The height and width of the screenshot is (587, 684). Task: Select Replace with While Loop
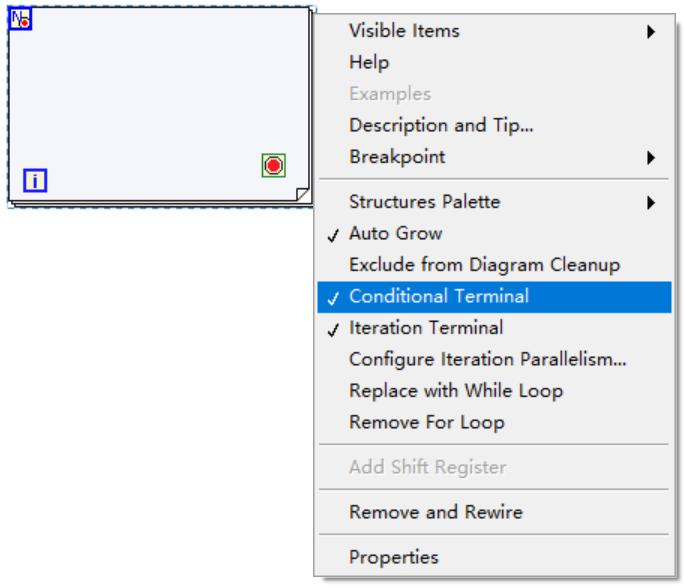click(494, 391)
